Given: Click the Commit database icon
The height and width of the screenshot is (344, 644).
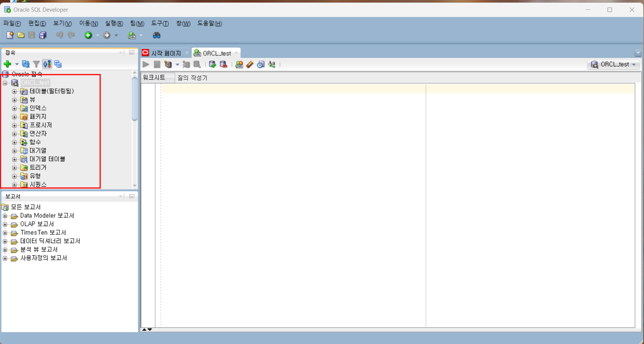Looking at the screenshot, I should point(212,64).
